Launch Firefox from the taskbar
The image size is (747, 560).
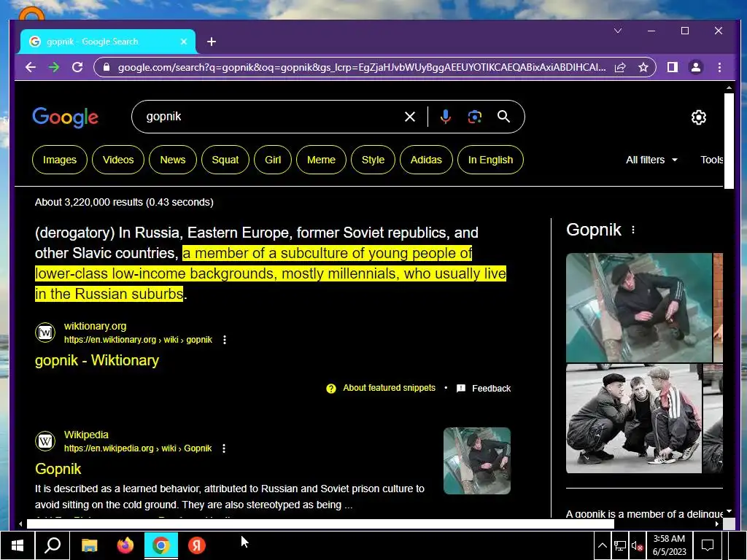(125, 545)
